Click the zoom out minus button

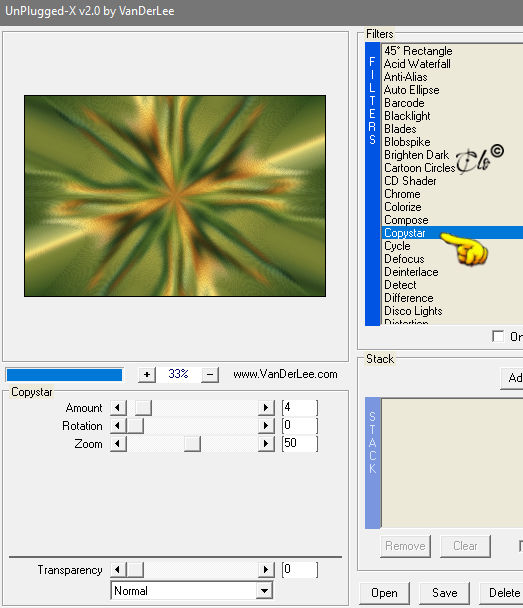[210, 374]
